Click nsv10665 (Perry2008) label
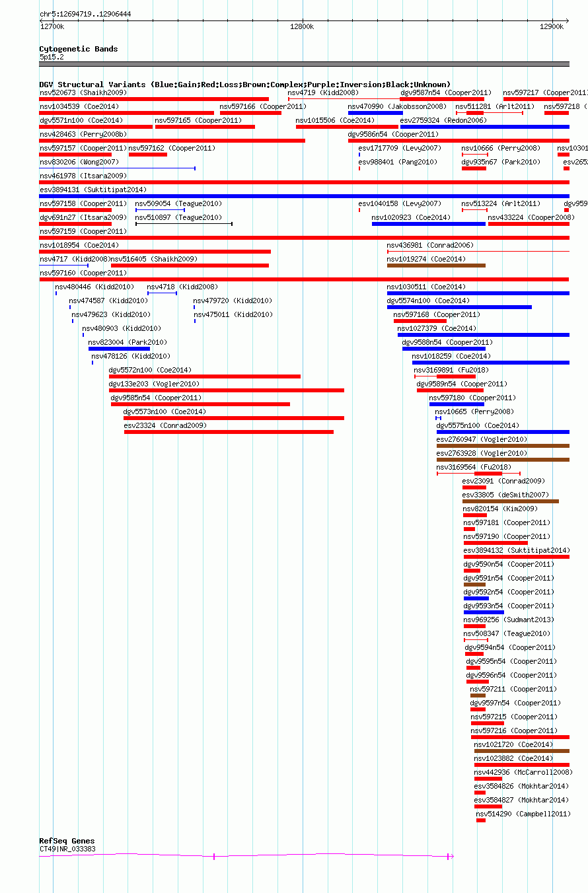 pyautogui.click(x=474, y=411)
